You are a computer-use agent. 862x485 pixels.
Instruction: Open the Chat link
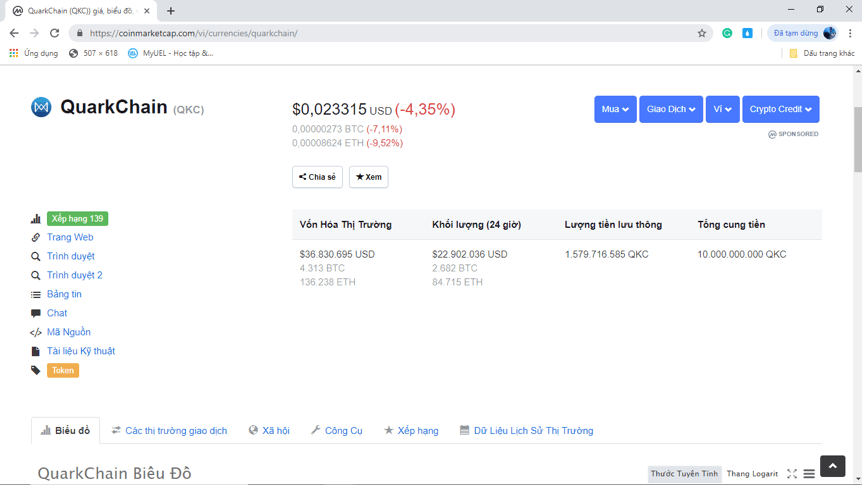point(57,313)
